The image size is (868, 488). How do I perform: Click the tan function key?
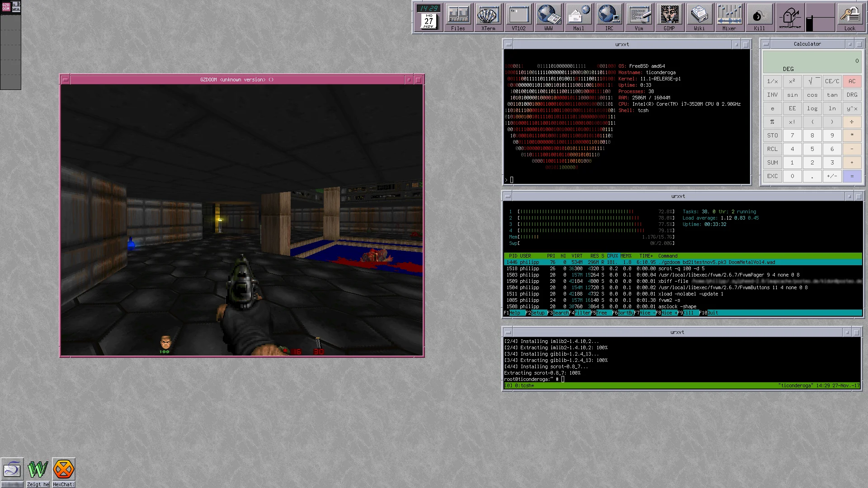click(832, 95)
